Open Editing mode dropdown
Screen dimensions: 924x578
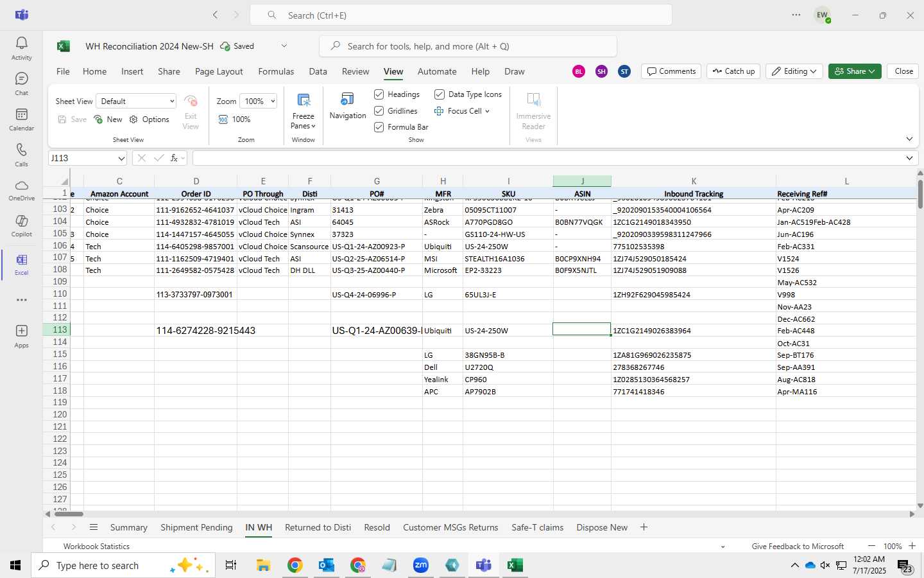click(794, 71)
